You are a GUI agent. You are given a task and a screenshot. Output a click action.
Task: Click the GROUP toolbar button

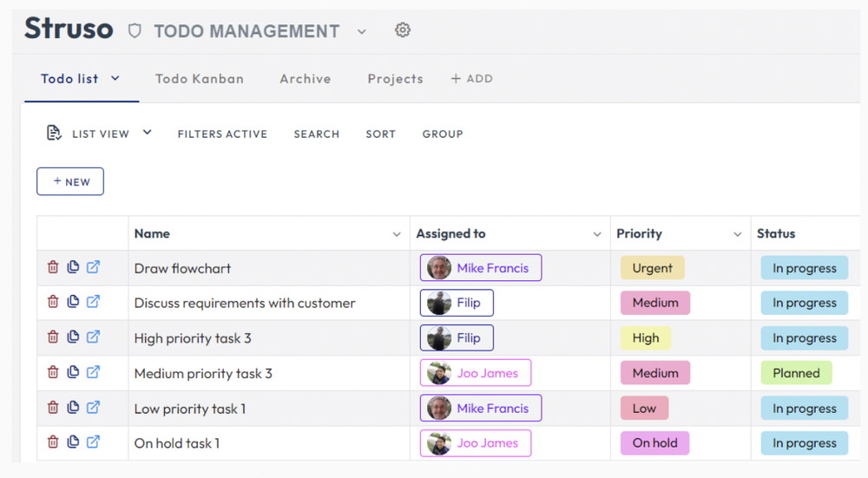click(443, 134)
